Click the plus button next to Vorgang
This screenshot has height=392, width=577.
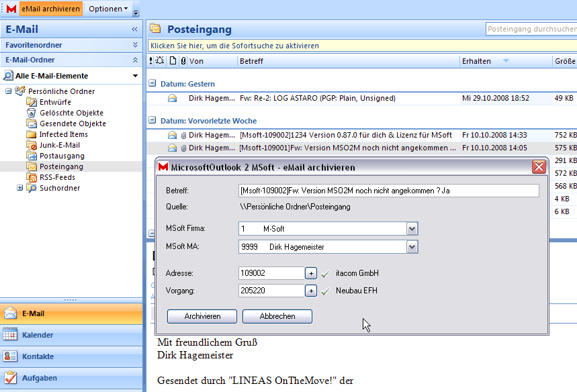coord(311,291)
